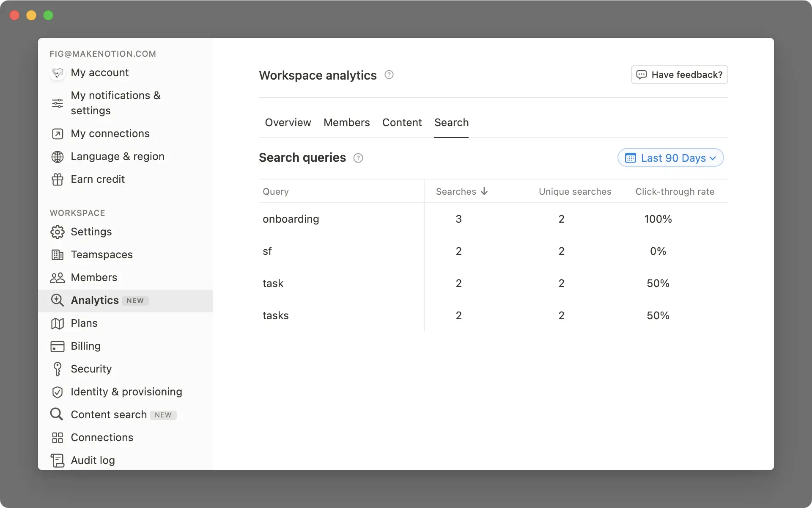The height and width of the screenshot is (508, 812).
Task: Click the Earn credit gift icon
Action: [x=57, y=179]
